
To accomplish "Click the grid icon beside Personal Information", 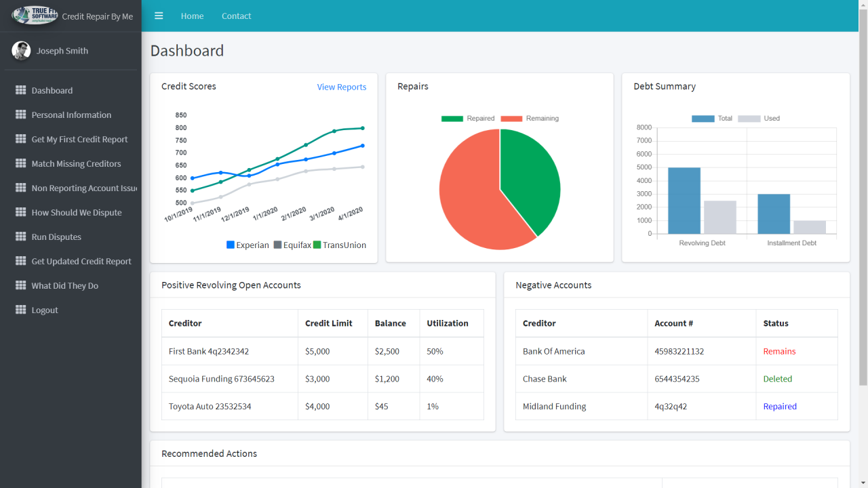I will click(21, 115).
